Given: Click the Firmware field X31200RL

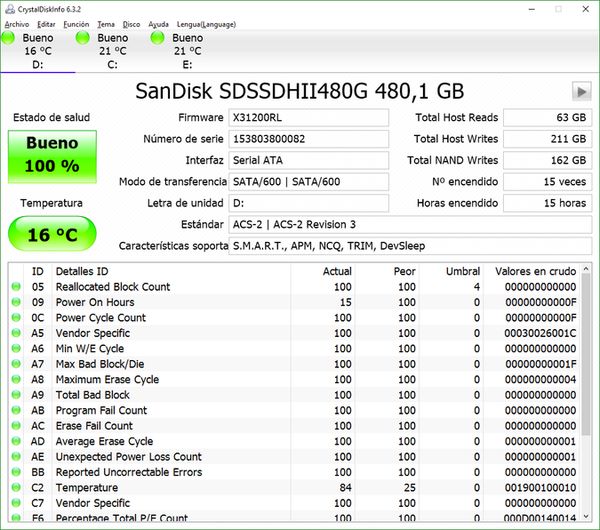Looking at the screenshot, I should 309,117.
